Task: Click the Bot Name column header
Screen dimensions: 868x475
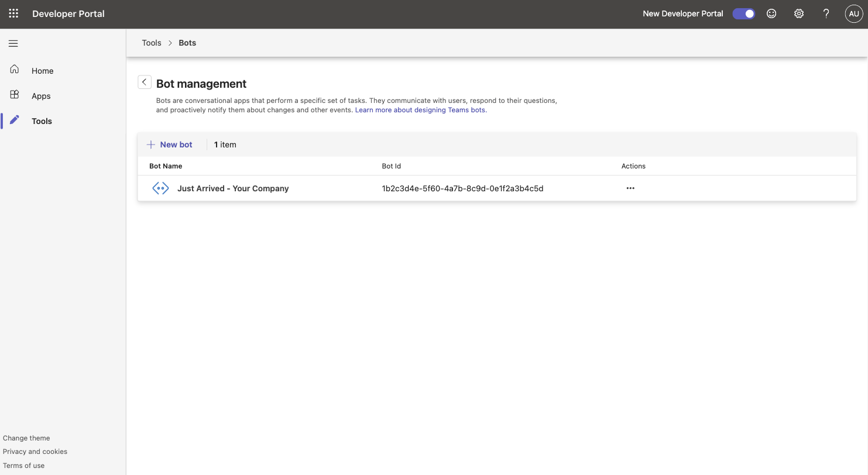Action: point(166,166)
